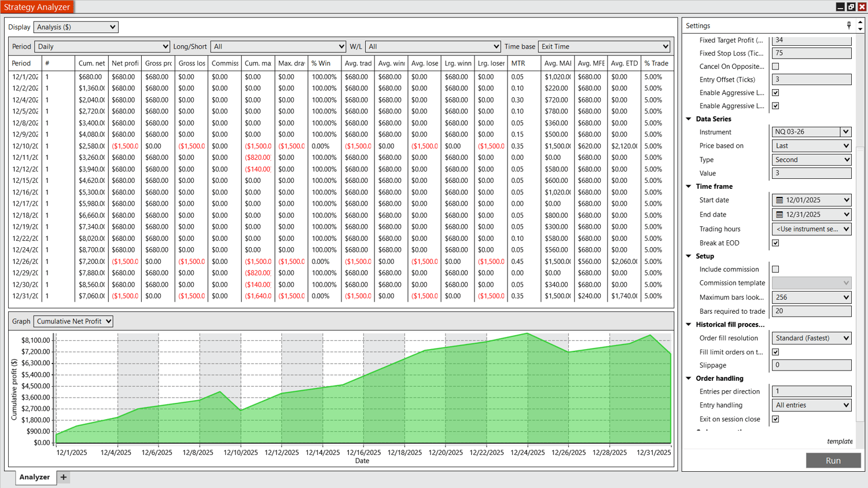Image resolution: width=868 pixels, height=488 pixels.
Task: Toggle the Cancel On Opposite checkbox
Action: [x=775, y=67]
